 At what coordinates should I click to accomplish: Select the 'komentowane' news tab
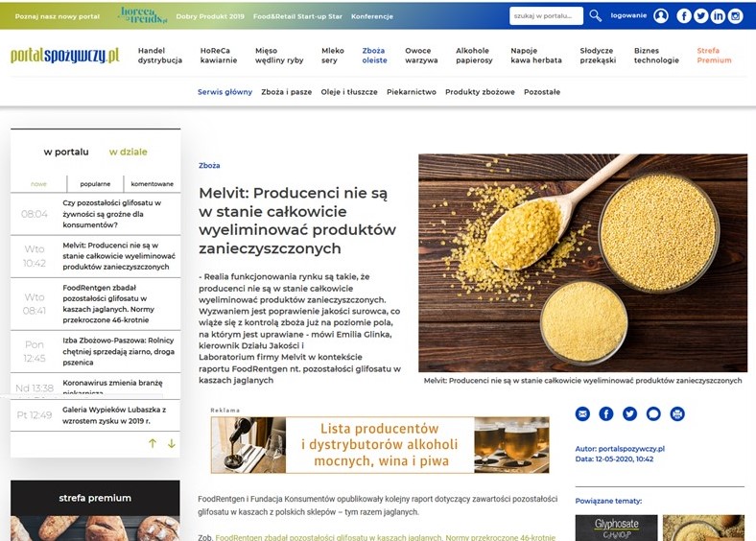(152, 184)
